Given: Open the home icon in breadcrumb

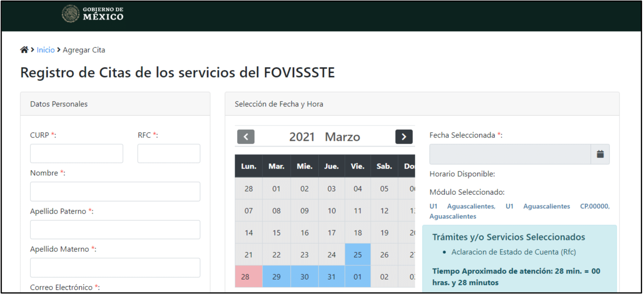Looking at the screenshot, I should [x=24, y=50].
